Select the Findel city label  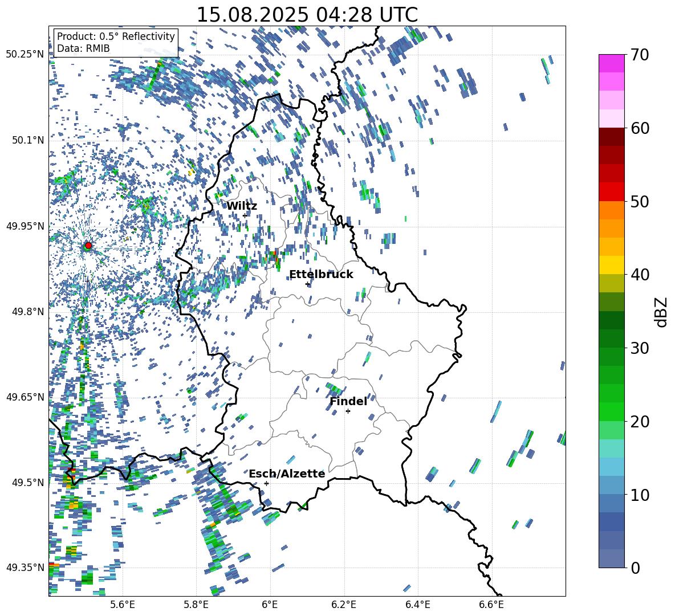(348, 401)
